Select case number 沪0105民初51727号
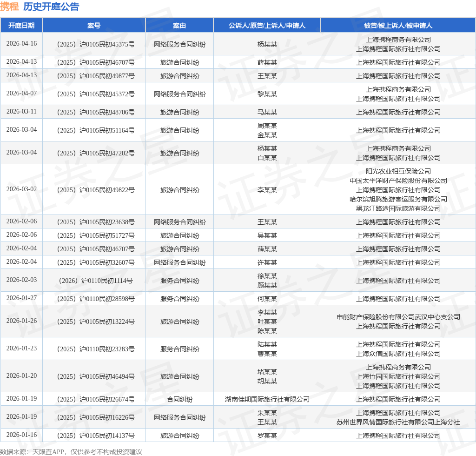Viewport: 476px width, 456px height. click(96, 235)
